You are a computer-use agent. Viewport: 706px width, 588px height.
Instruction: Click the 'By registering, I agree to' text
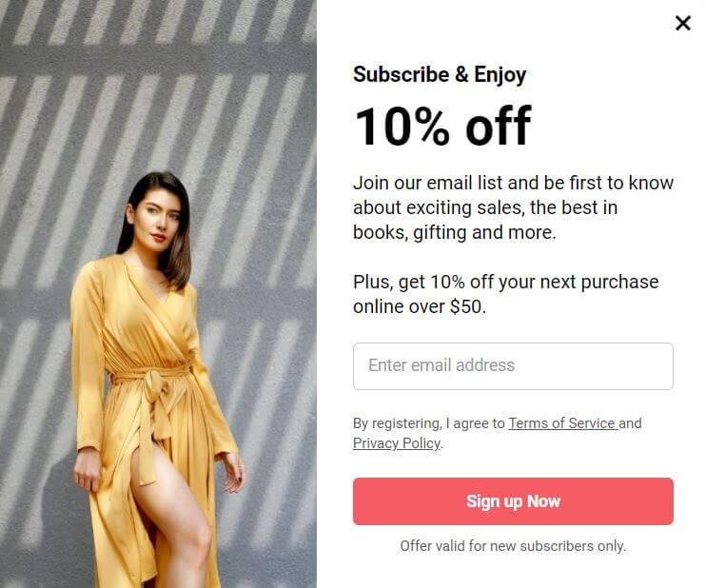point(428,423)
